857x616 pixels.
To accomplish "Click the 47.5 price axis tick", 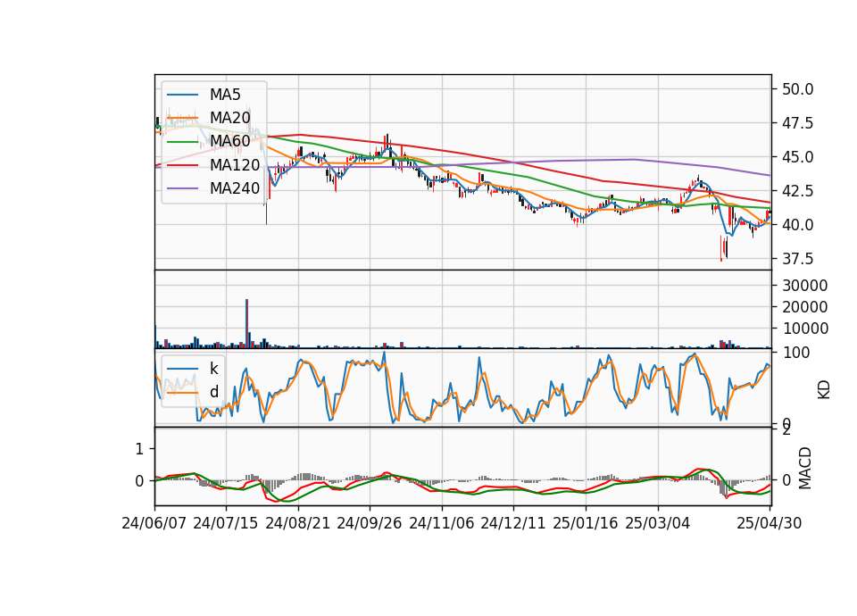I will [x=797, y=123].
